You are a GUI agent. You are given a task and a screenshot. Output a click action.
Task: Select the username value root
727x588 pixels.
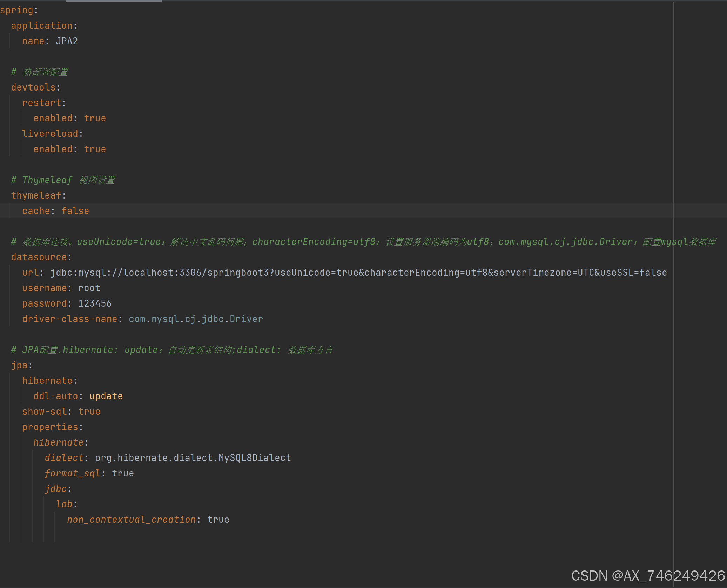[89, 288]
